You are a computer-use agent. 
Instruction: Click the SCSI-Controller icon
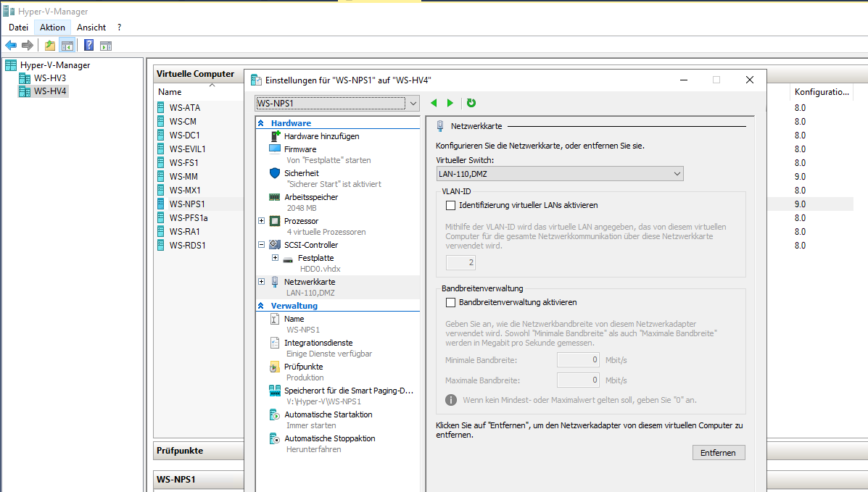coord(275,245)
